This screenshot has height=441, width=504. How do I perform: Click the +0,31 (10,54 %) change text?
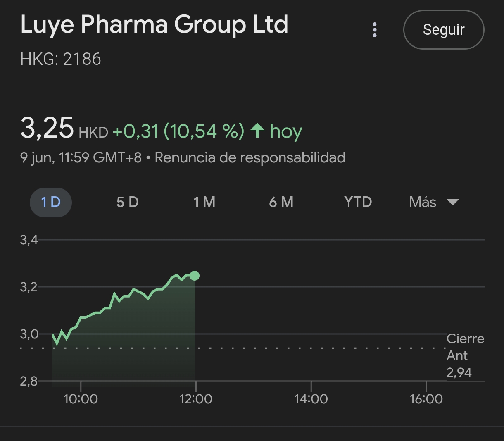[x=178, y=131]
